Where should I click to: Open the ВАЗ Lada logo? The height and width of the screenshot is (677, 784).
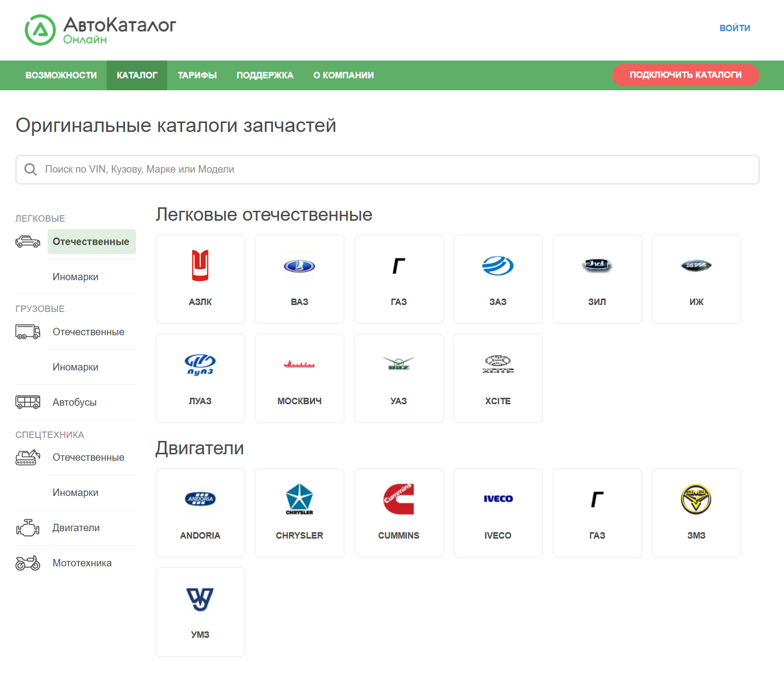(x=300, y=266)
